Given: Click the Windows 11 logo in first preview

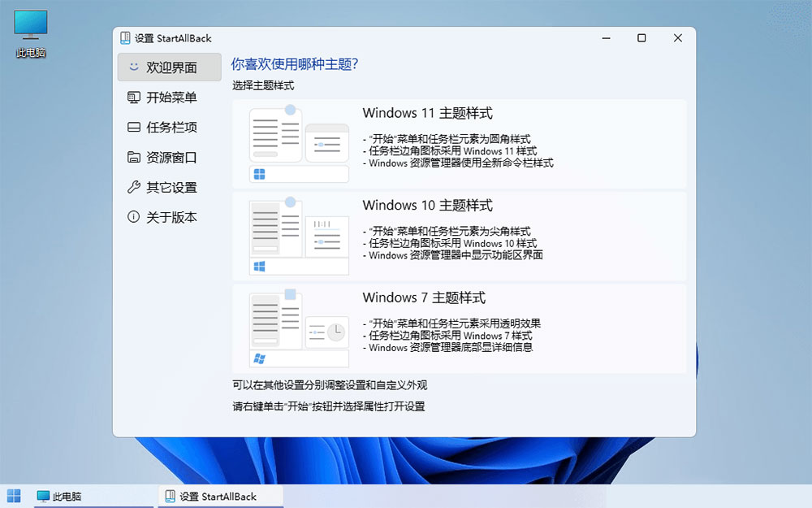Looking at the screenshot, I should [261, 172].
